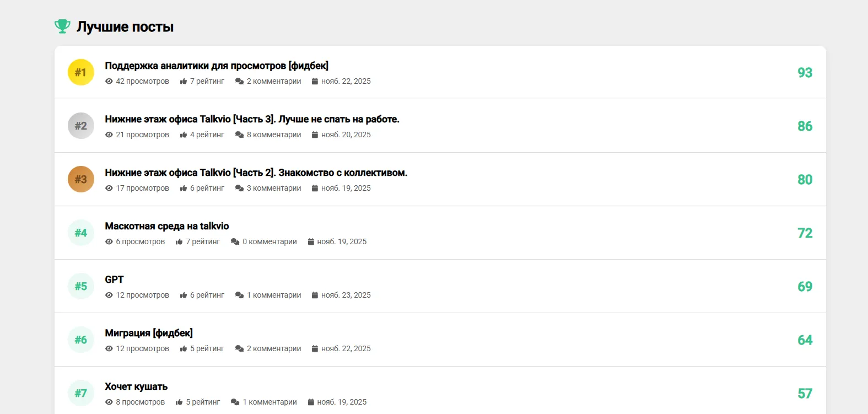Open the Миграция [фидбек] post
Viewport: 868px width, 414px height.
coord(149,333)
